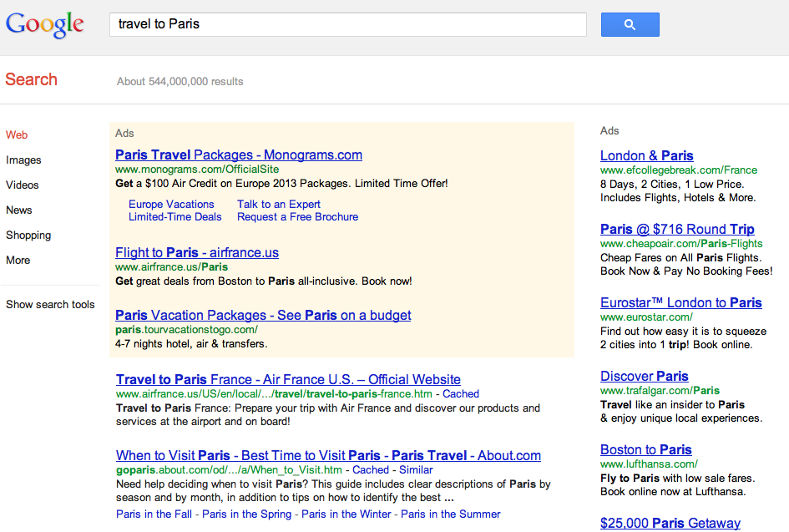Image resolution: width=789 pixels, height=532 pixels.
Task: Click the www.eurostar.com/ URL text
Action: coord(646,317)
